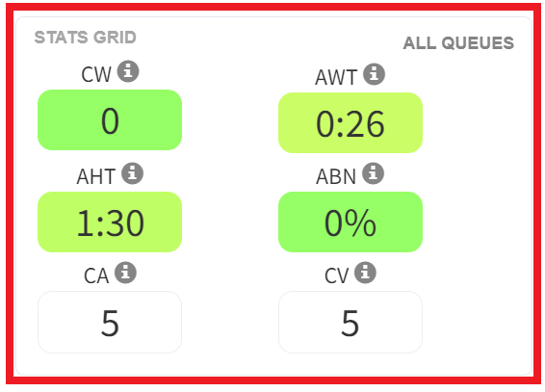Image resolution: width=545 pixels, height=392 pixels.
Task: Select the ABN label text
Action: (336, 176)
